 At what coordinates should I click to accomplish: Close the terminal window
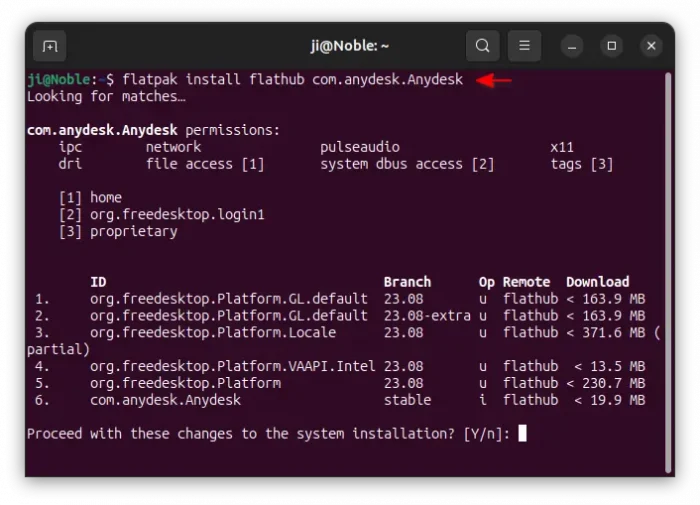(x=651, y=46)
